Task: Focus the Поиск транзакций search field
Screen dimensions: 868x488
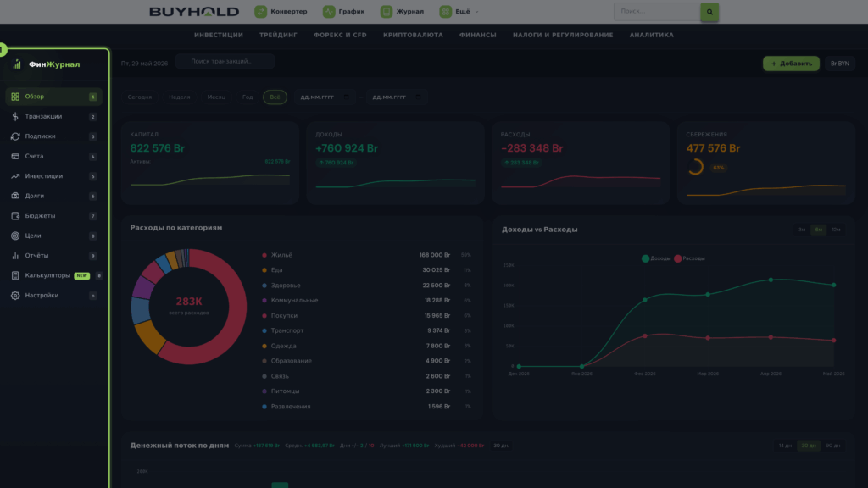Action: point(225,61)
